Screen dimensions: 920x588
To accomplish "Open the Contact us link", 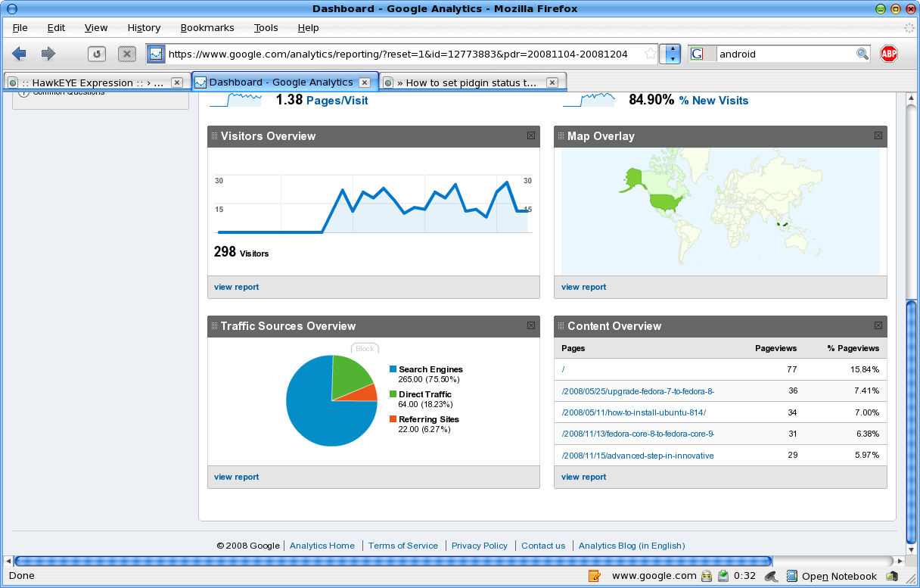I will (x=543, y=546).
